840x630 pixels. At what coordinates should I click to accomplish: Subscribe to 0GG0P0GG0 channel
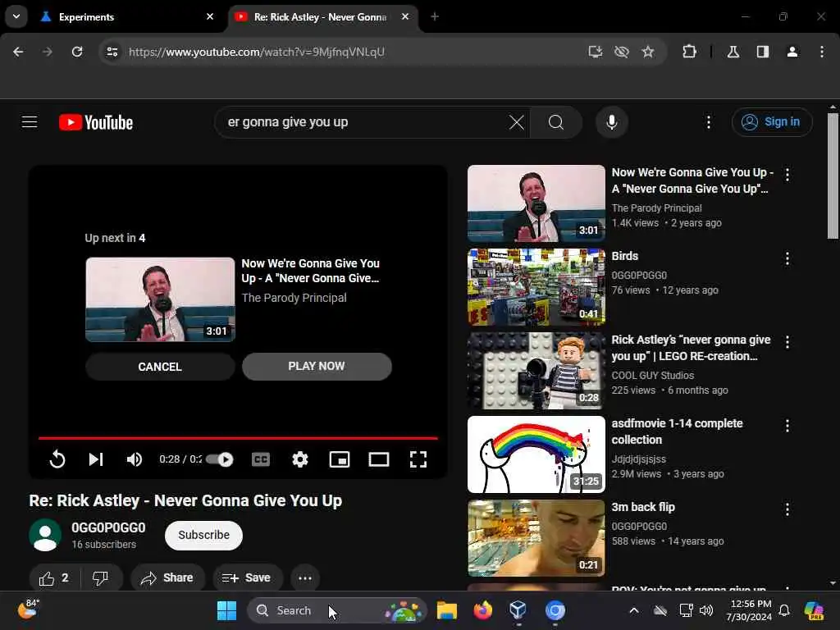tap(203, 535)
